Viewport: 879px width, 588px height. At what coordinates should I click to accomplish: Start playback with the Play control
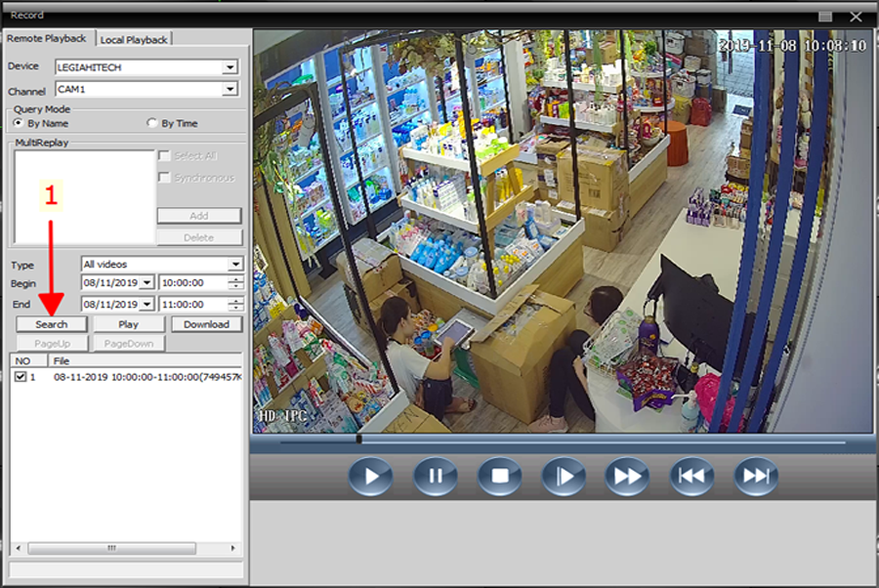370,476
